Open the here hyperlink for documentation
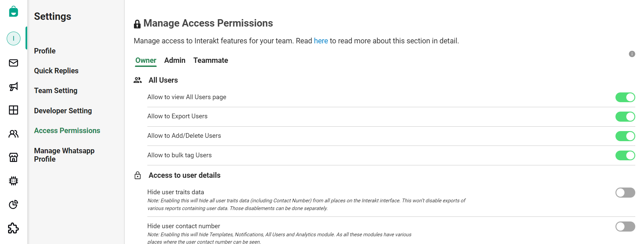Screen dimensions: 644x244 point(321,41)
